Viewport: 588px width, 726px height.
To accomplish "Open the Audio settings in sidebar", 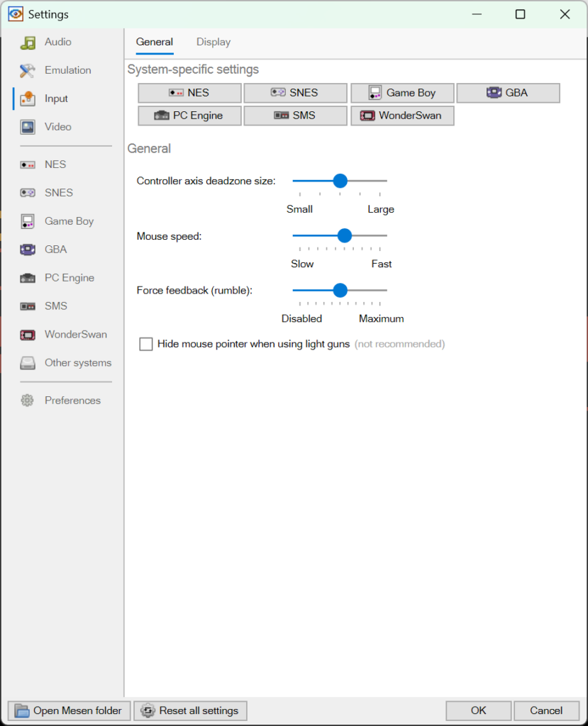I will (57, 42).
